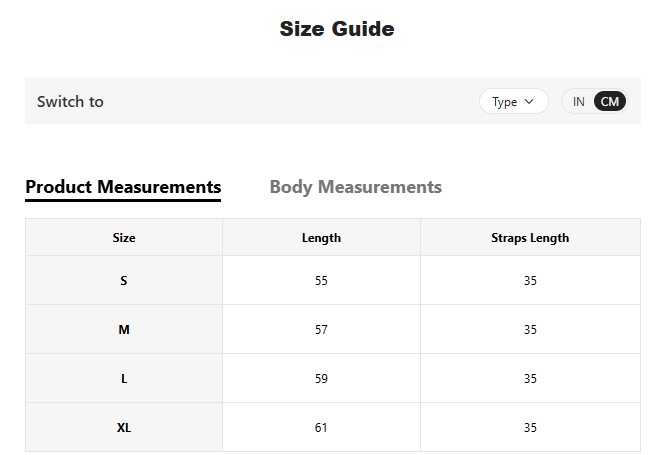Click the length value 57
The height and width of the screenshot is (455, 658).
click(x=321, y=329)
